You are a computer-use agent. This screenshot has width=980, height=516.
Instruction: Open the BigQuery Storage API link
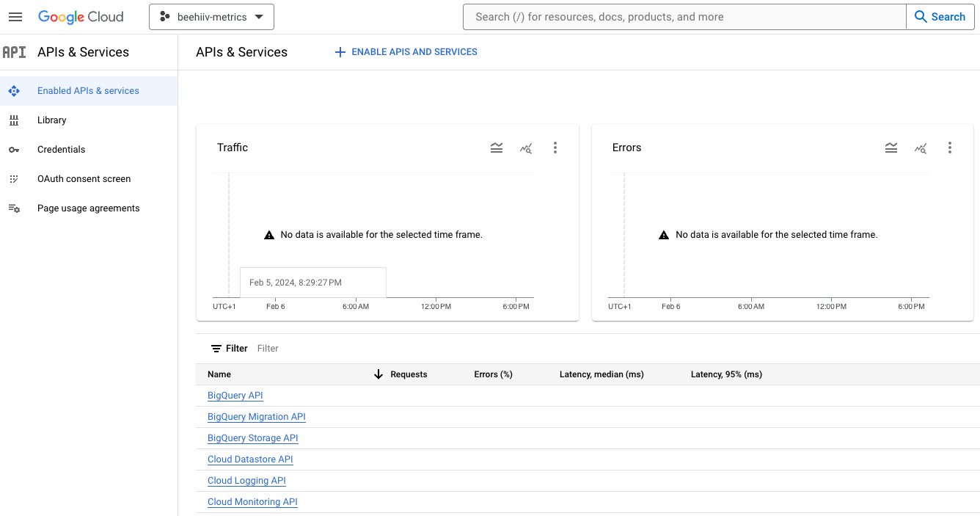pyautogui.click(x=253, y=438)
